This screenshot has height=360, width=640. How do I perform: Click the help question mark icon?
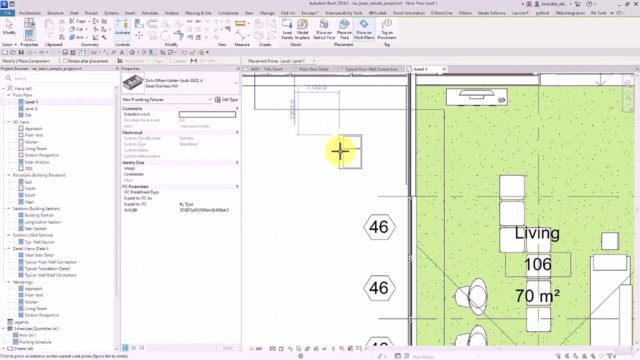[x=589, y=4]
